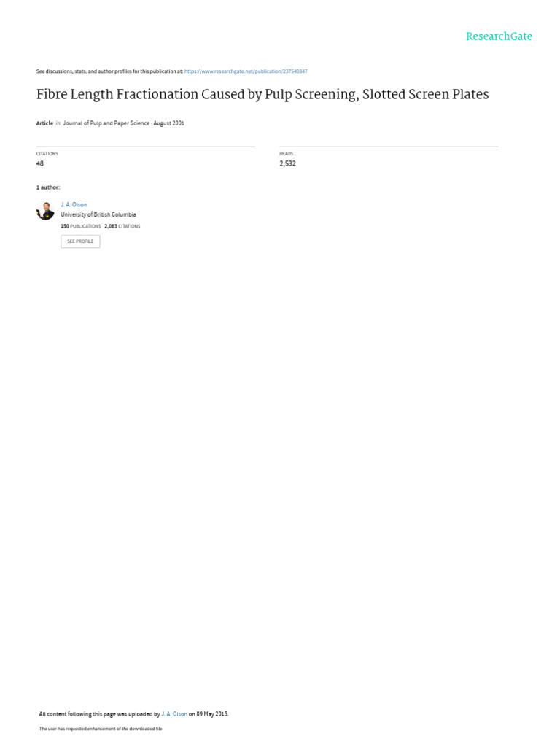Click the Fibre Length Fractionation article title

pyautogui.click(x=262, y=94)
